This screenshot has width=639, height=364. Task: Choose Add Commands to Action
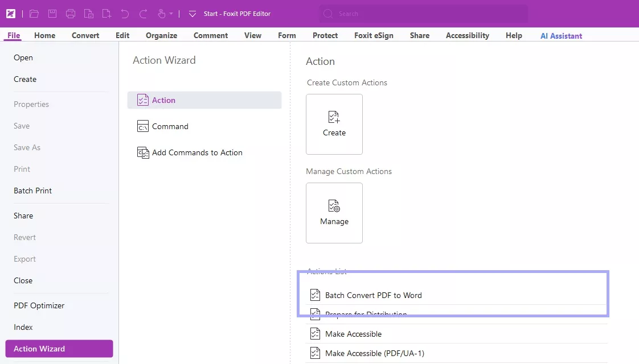[196, 152]
